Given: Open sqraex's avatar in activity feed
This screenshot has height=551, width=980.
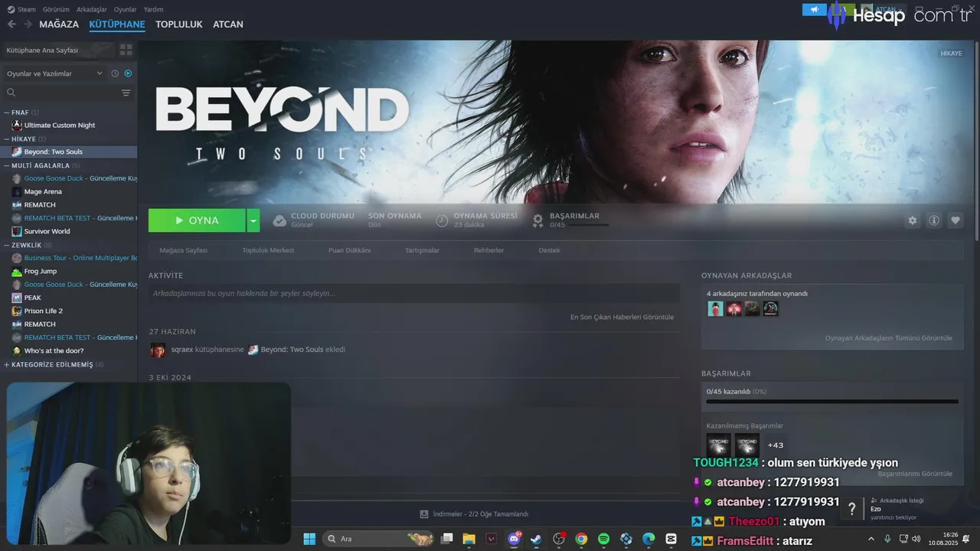Looking at the screenshot, I should pyautogui.click(x=158, y=350).
